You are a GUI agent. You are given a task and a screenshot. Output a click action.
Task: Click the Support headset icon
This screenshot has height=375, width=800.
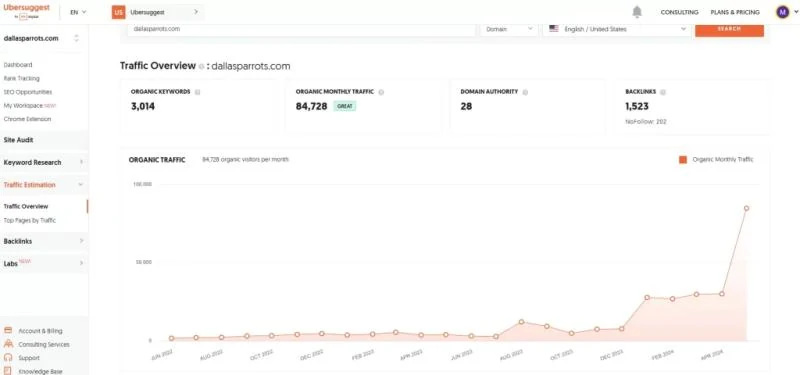(8, 358)
